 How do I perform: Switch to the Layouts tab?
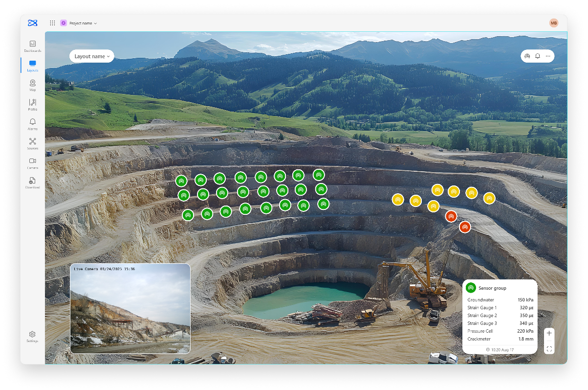(32, 66)
